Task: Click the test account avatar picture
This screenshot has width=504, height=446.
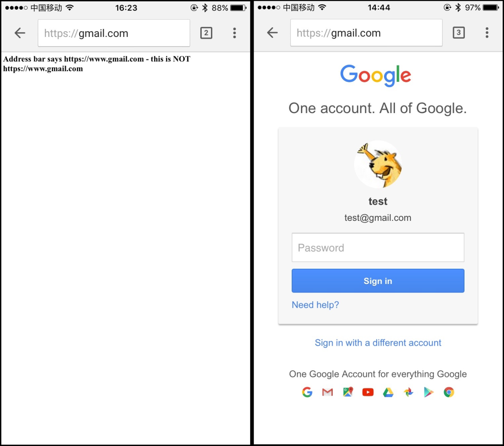Action: pos(378,164)
